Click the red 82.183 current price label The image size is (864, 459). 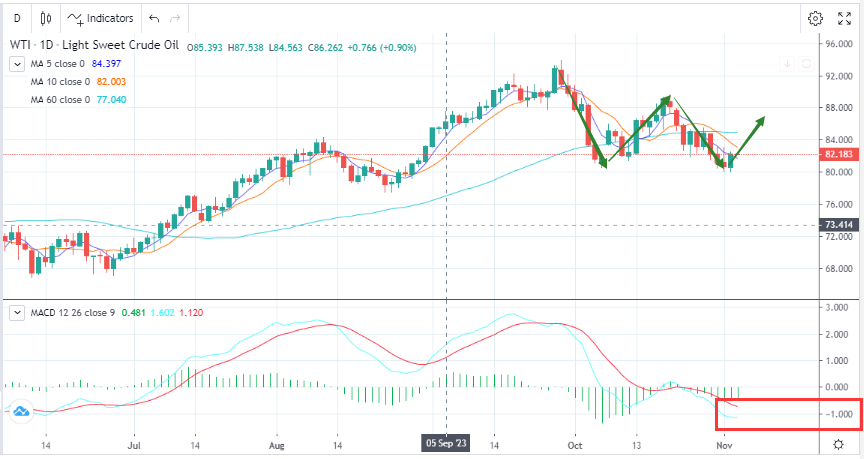click(x=840, y=154)
